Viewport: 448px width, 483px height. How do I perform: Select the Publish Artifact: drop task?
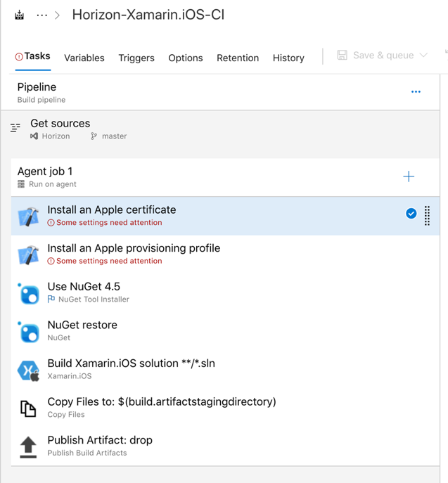[225, 446]
